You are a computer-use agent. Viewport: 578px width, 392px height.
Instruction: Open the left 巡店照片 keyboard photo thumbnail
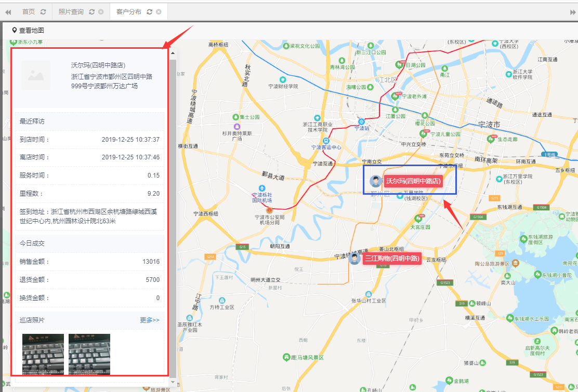[43, 355]
